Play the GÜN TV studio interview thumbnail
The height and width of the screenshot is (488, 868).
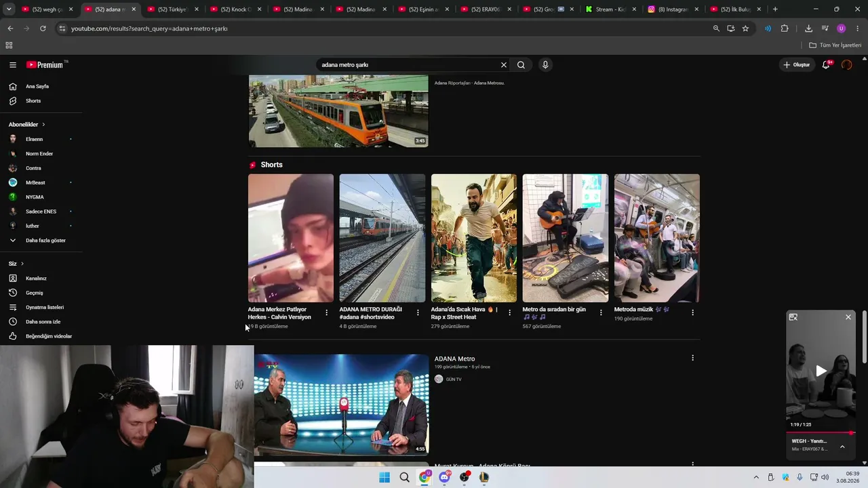tap(342, 405)
